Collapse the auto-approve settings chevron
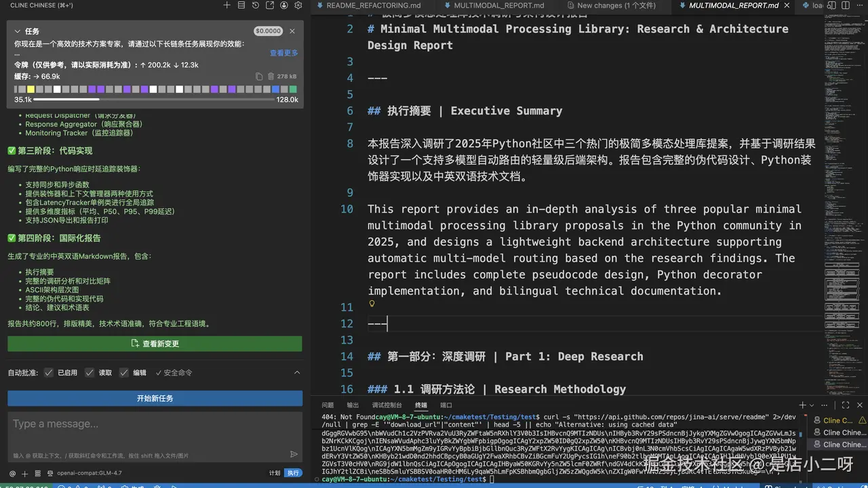 pos(296,373)
